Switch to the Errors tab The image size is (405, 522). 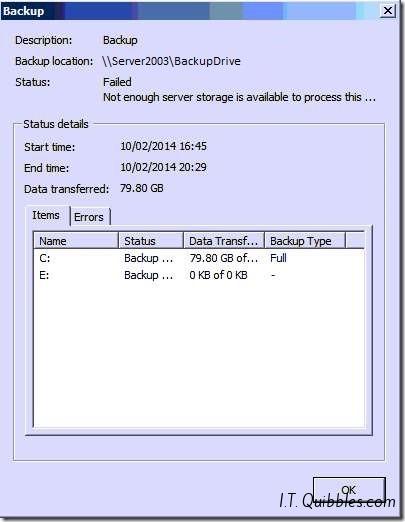point(89,217)
